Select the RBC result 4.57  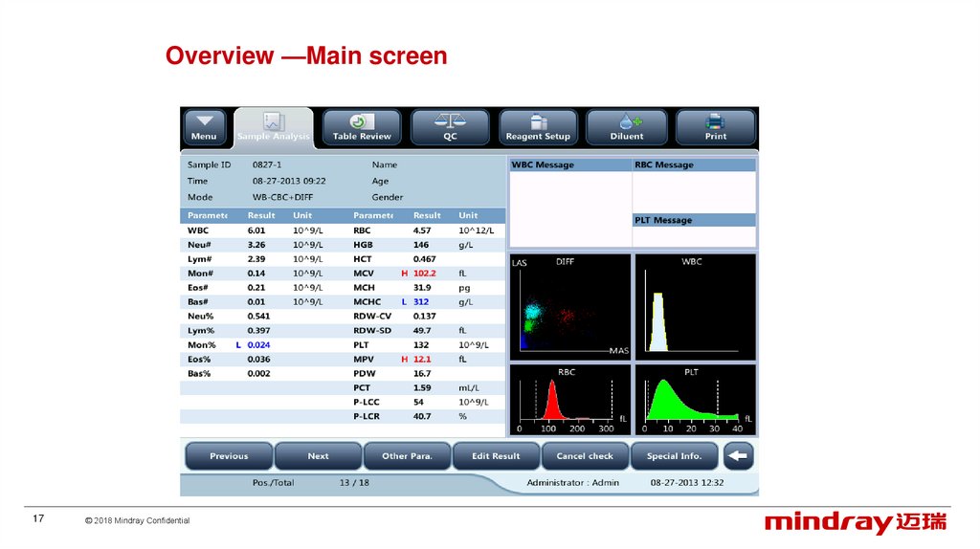422,231
